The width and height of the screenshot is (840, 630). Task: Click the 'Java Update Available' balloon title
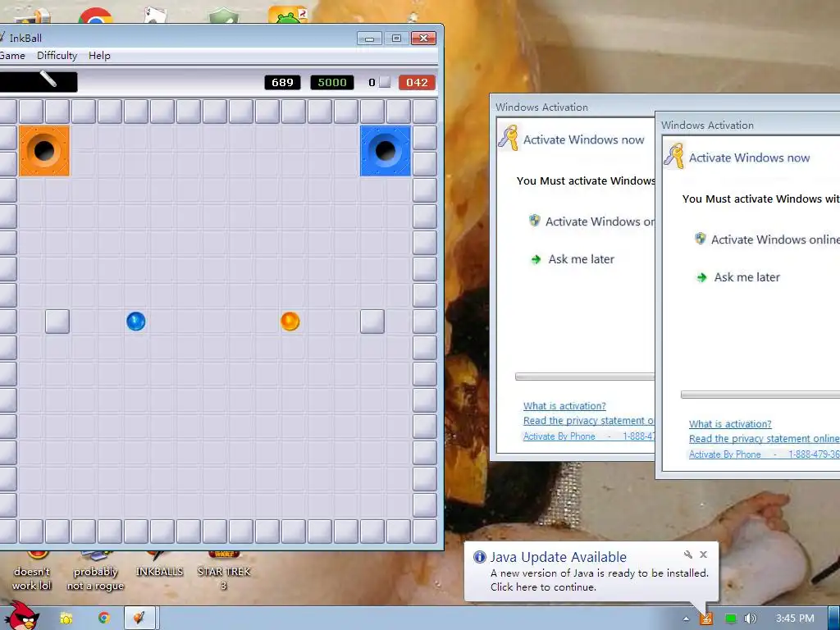point(558,557)
